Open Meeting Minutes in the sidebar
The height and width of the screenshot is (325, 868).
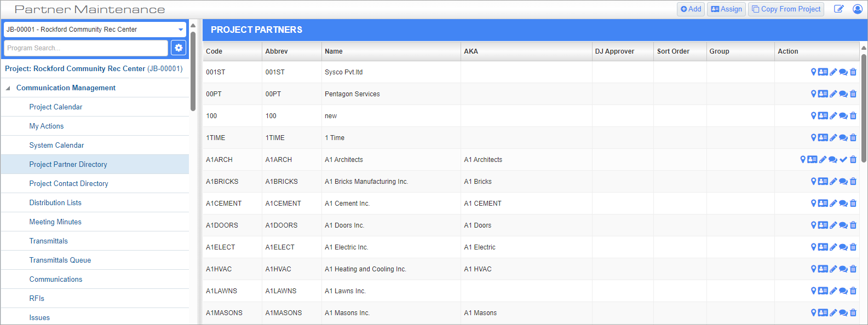[x=55, y=222]
